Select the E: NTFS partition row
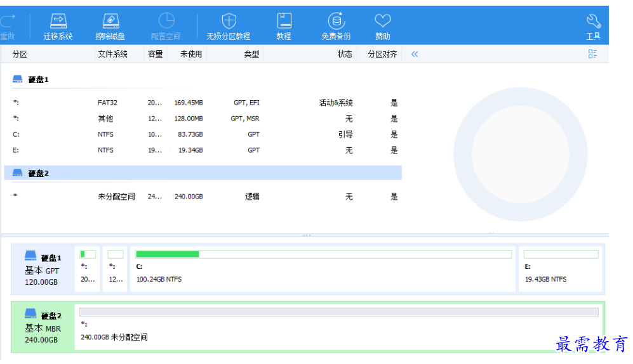633x364 pixels. pyautogui.click(x=202, y=150)
